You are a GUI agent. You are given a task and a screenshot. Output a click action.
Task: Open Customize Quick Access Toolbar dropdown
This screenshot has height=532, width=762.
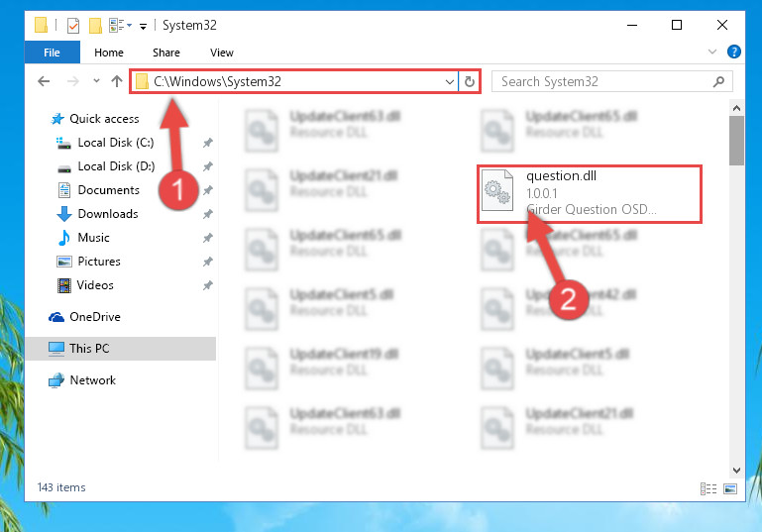click(x=143, y=26)
